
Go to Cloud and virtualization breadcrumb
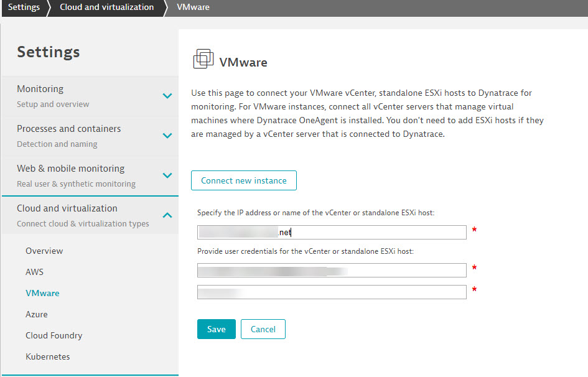pyautogui.click(x=106, y=7)
